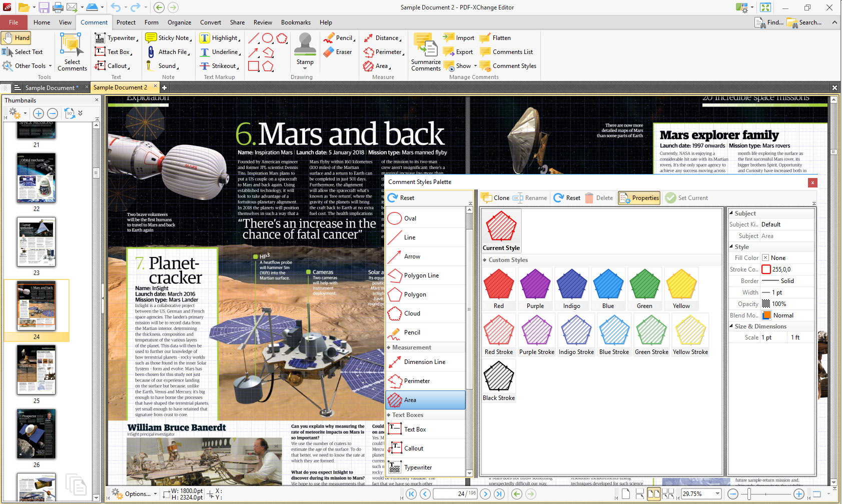Select the Eraser tool
Viewport: 842px width, 504px height.
pyautogui.click(x=338, y=52)
